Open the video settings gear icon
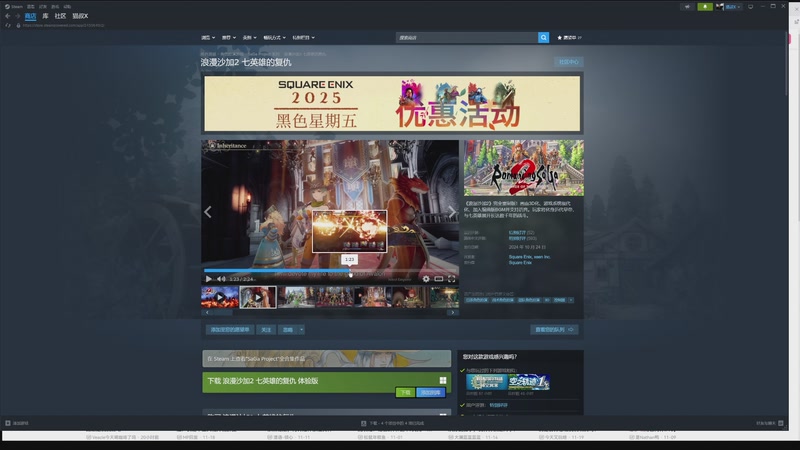The image size is (800, 450). [426, 279]
